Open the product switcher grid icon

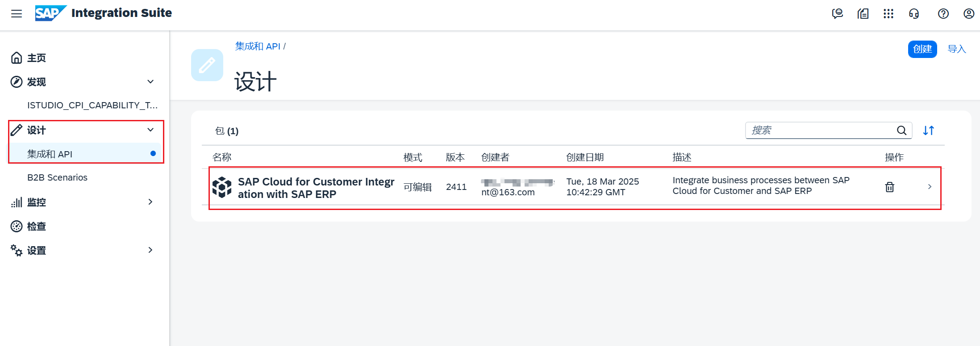tap(888, 14)
